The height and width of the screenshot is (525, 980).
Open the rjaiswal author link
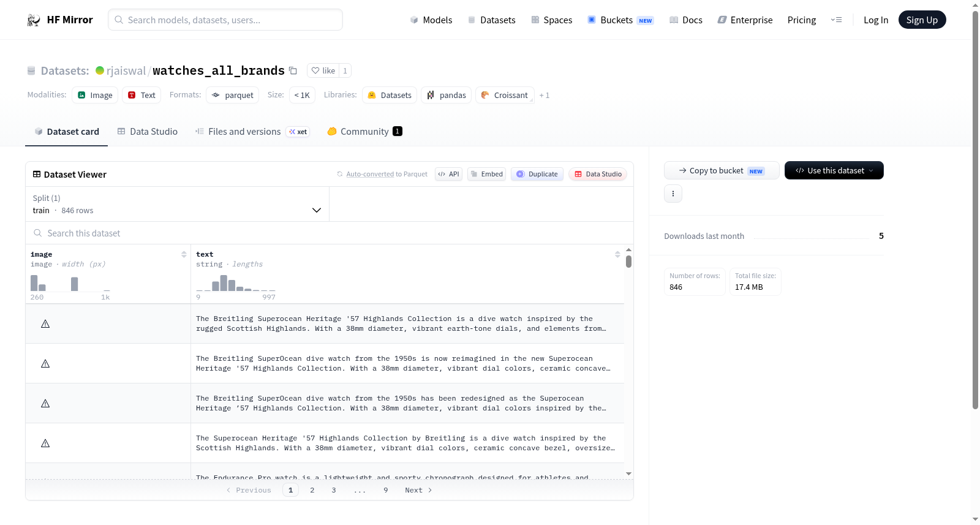126,71
